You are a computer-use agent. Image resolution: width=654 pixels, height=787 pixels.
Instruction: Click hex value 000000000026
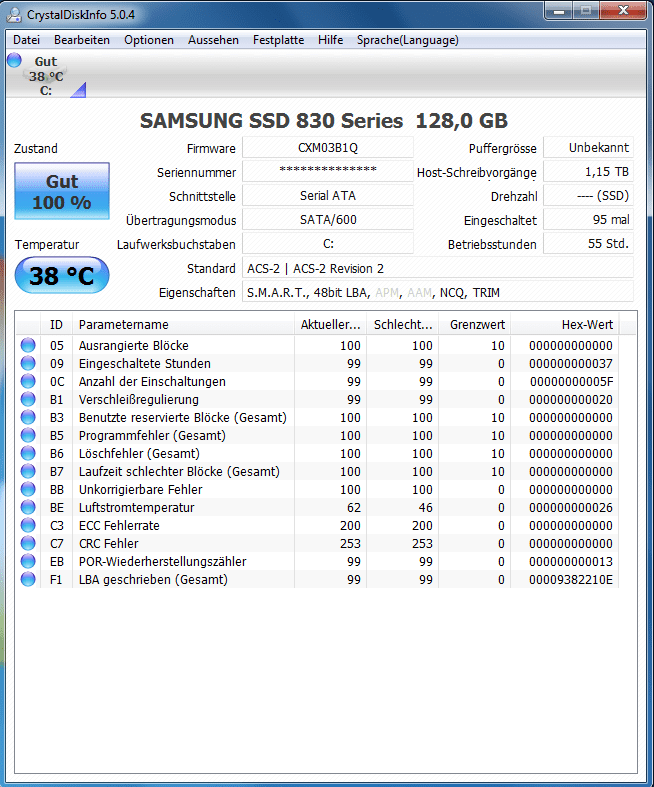571,507
